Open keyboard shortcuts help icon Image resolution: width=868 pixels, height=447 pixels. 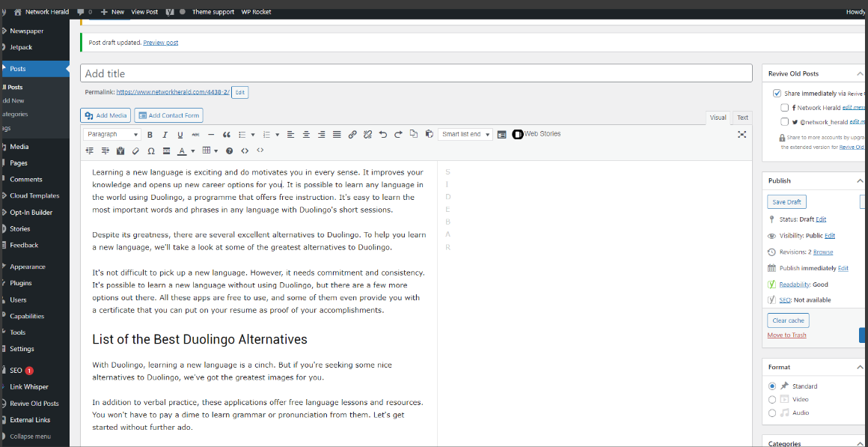coord(229,150)
